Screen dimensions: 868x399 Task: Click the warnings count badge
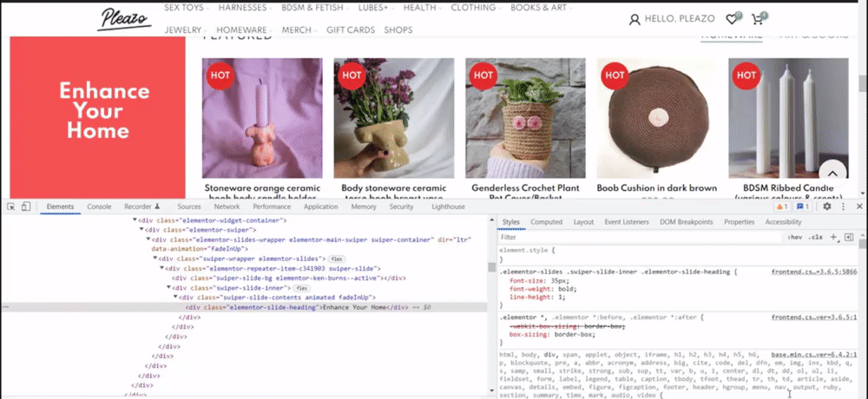click(782, 206)
